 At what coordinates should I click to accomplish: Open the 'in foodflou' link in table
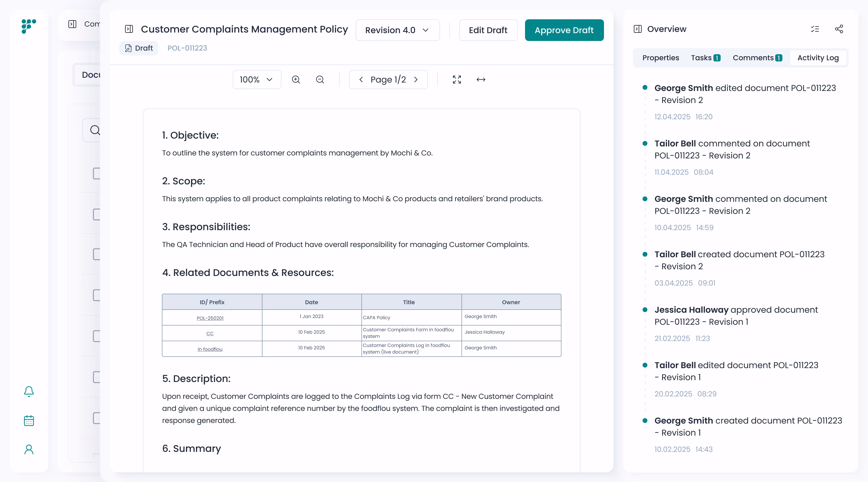point(210,349)
